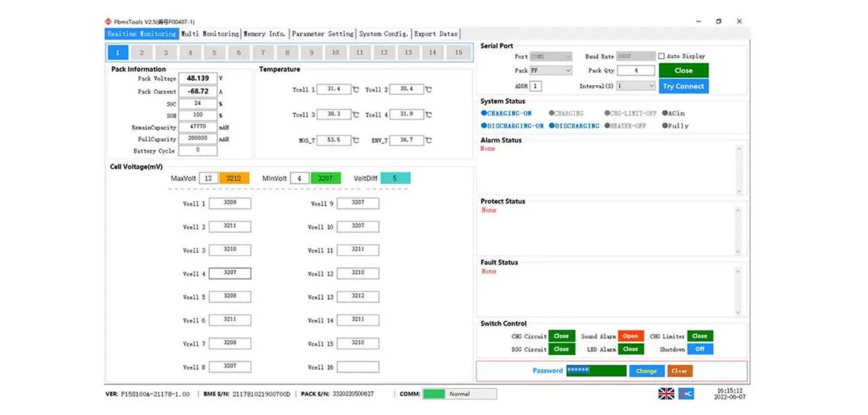
Task: Expand the Pack FF dropdown
Action: [551, 71]
